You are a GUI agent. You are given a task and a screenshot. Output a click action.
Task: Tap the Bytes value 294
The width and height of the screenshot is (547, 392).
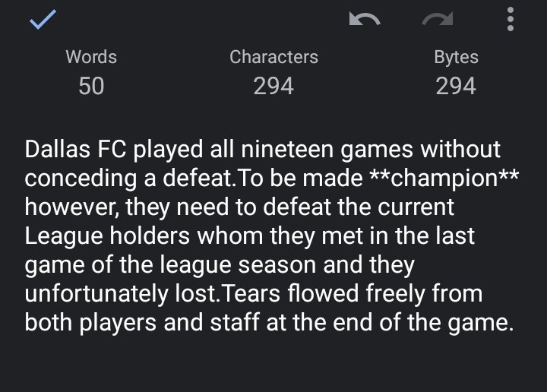point(456,86)
